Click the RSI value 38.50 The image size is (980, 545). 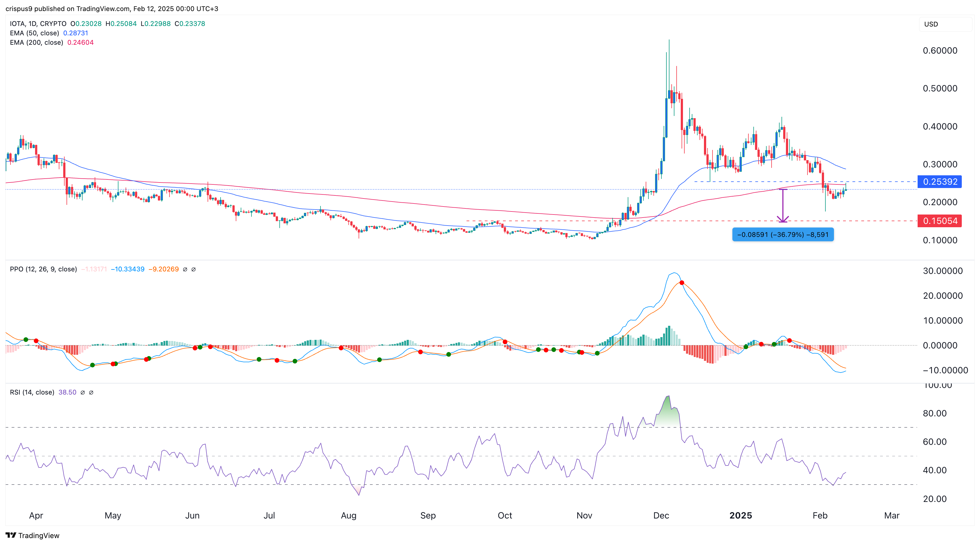click(x=67, y=392)
